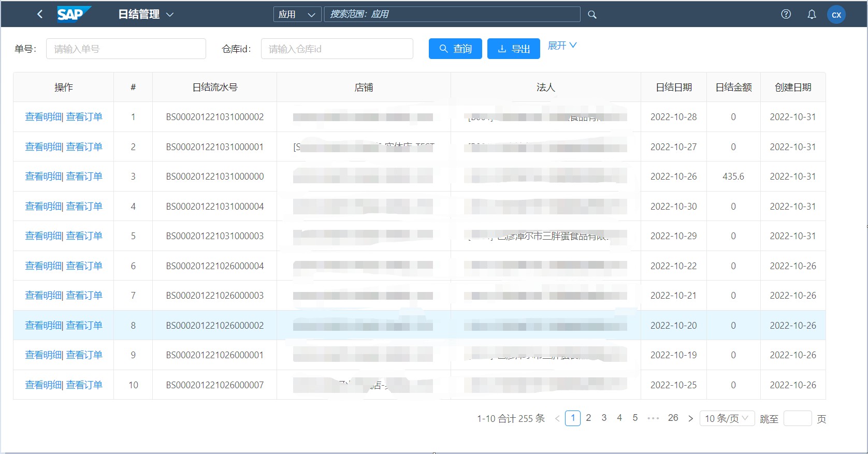Open 查看明细 for row 6
Image resolution: width=868 pixels, height=454 pixels.
tap(44, 266)
